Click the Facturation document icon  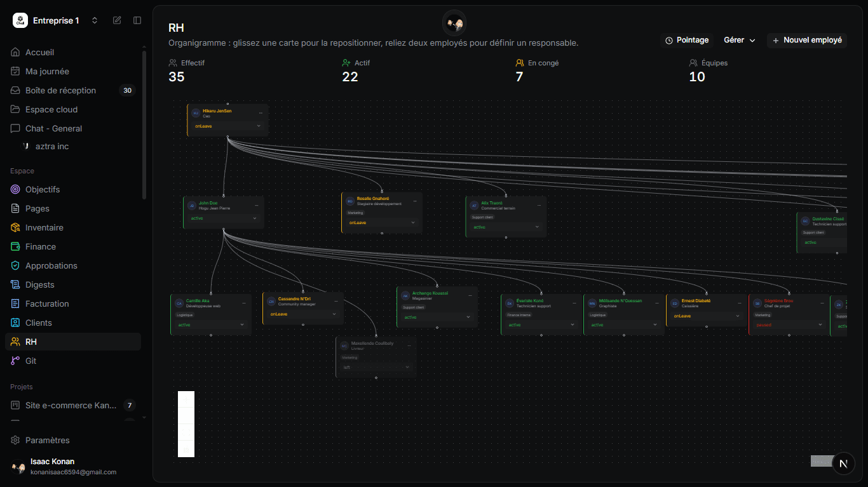(15, 304)
